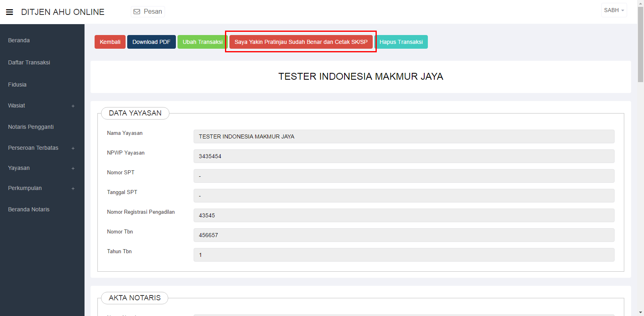Go to Beranda in sidebar
Image resolution: width=644 pixels, height=316 pixels.
19,40
